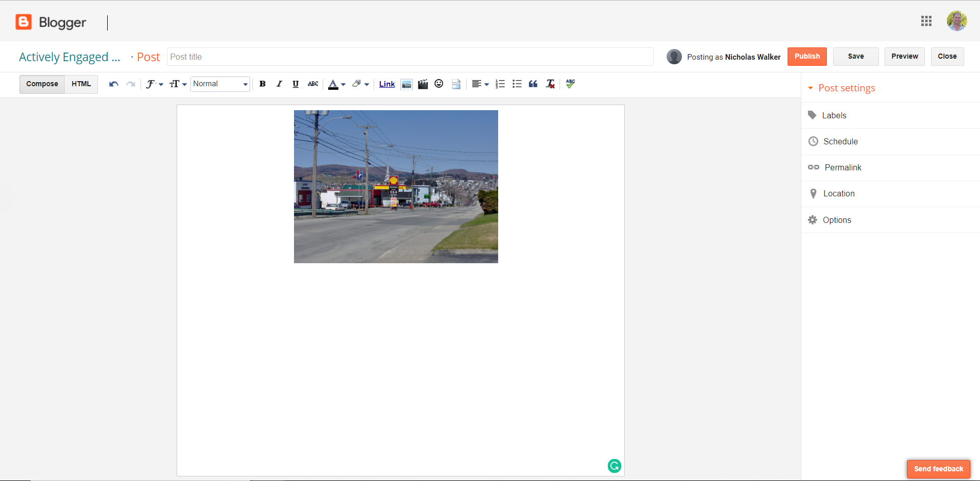The image size is (980, 481).
Task: Switch to the Compose tab
Action: [42, 84]
